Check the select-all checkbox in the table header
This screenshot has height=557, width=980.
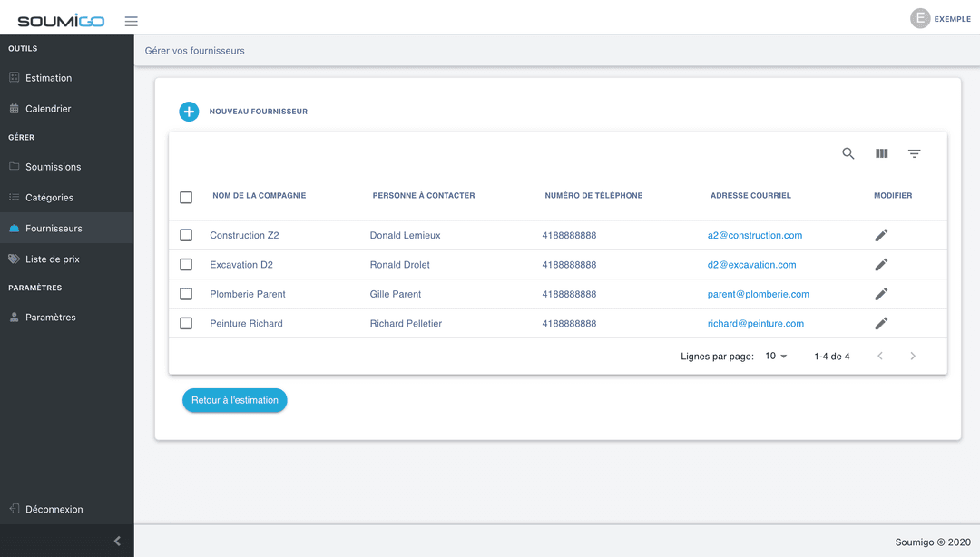click(x=186, y=196)
